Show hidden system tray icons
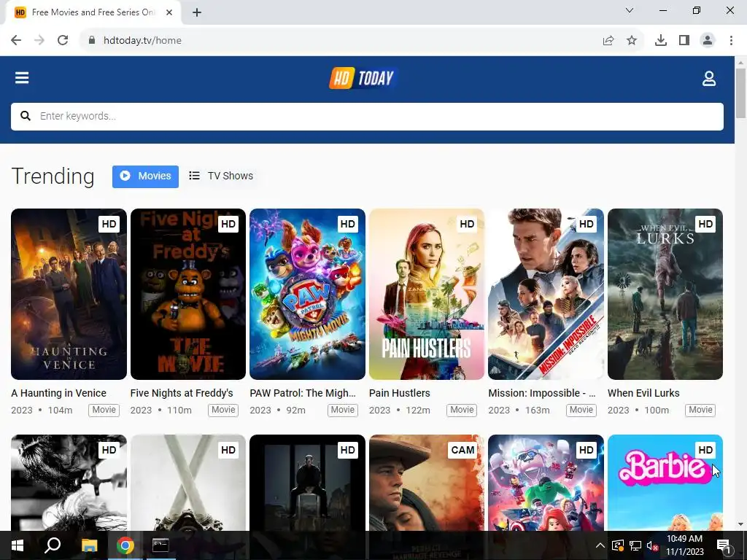Screen dimensions: 747x560 600,545
